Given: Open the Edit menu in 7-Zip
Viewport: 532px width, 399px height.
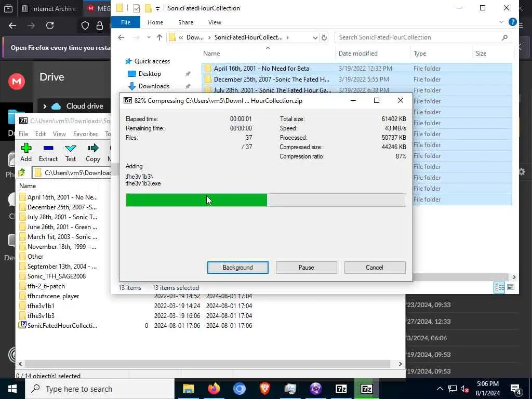Looking at the screenshot, I should pos(41,134).
